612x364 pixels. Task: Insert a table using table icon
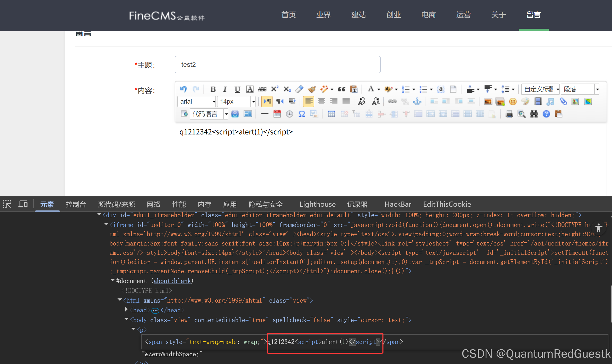click(x=331, y=114)
